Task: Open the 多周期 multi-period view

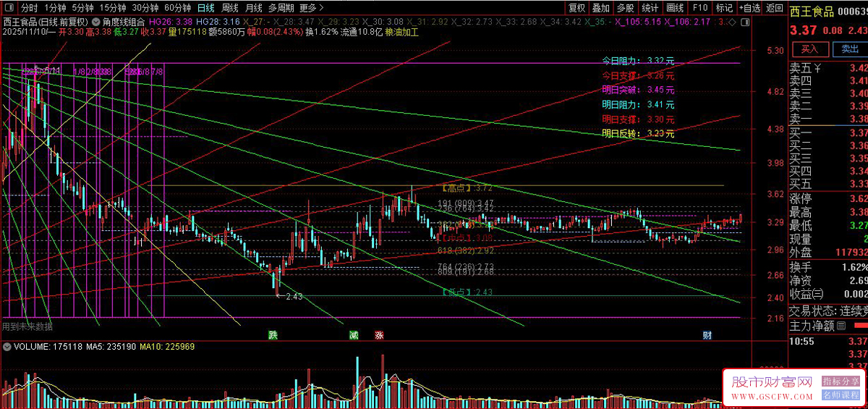Action: tap(281, 8)
